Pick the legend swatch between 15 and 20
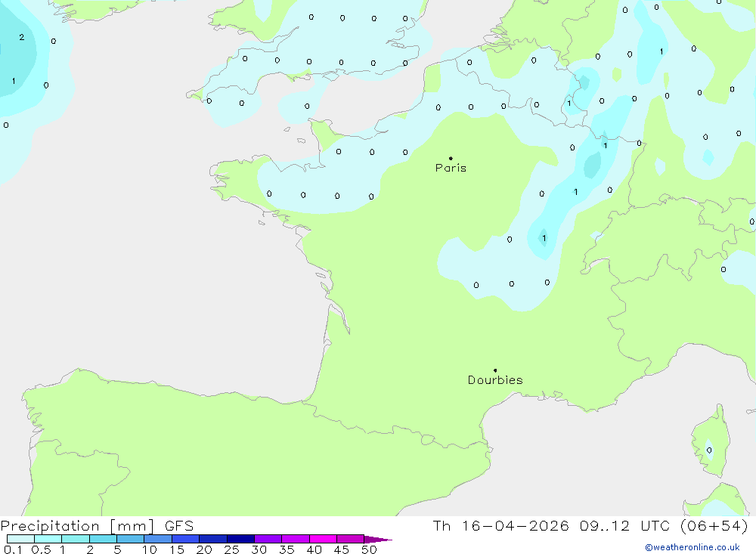Viewport: 756px width, 554px height. tap(186, 539)
